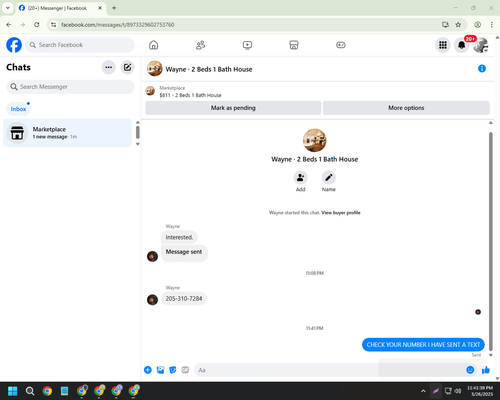Go to the Home feed icon
The height and width of the screenshot is (400, 500).
tap(153, 45)
